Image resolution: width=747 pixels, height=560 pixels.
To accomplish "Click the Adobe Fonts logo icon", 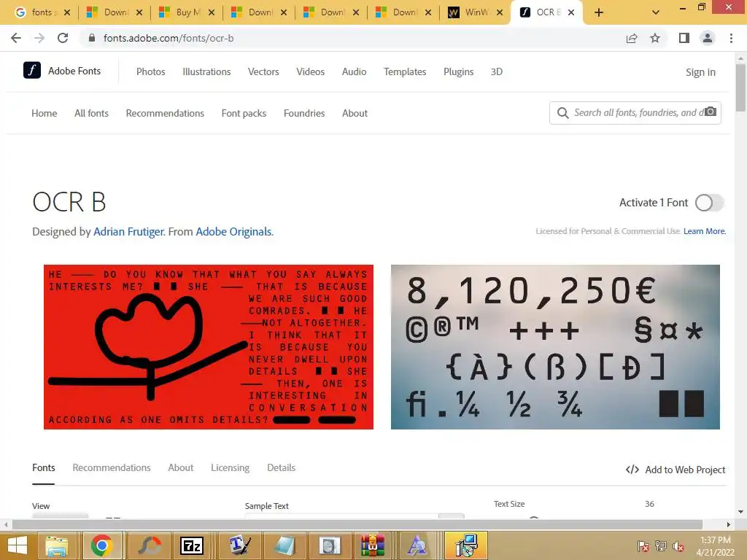I will [x=32, y=71].
